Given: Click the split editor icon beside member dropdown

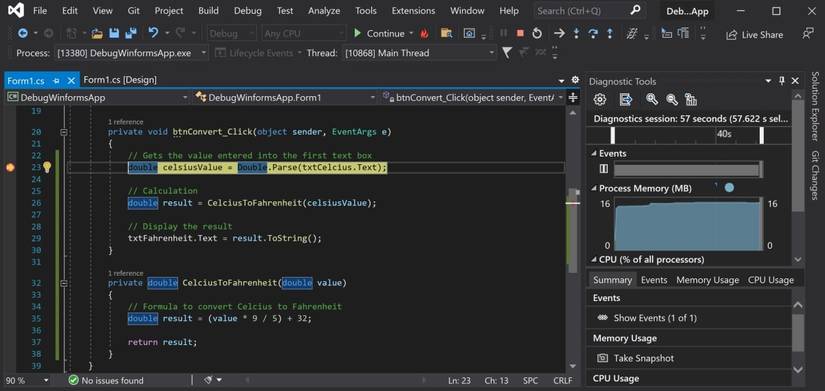Looking at the screenshot, I should pos(573,97).
